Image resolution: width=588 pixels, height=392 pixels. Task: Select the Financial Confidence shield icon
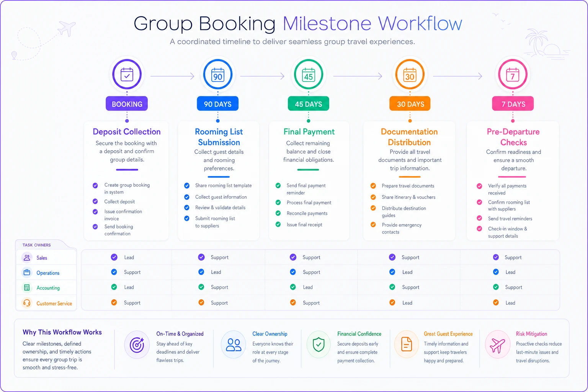(318, 345)
